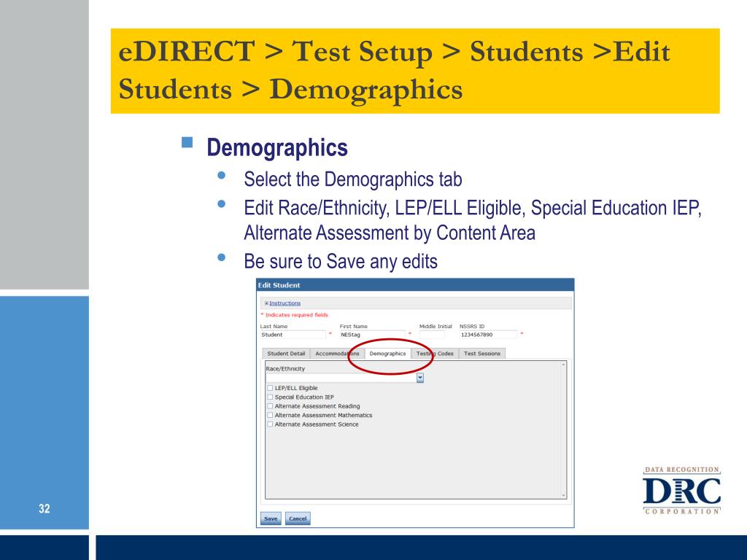Image resolution: width=747 pixels, height=560 pixels.
Task: Toggle Alternate Assessment Science checkbox
Action: 270,424
